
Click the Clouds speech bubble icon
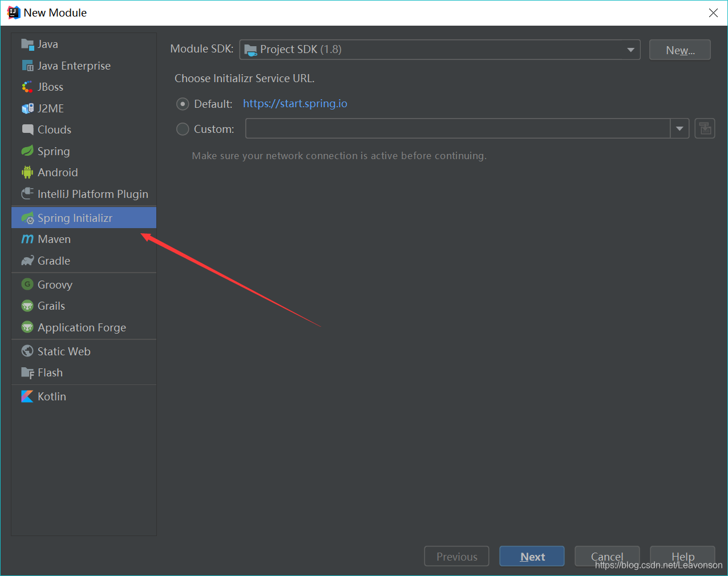click(27, 130)
